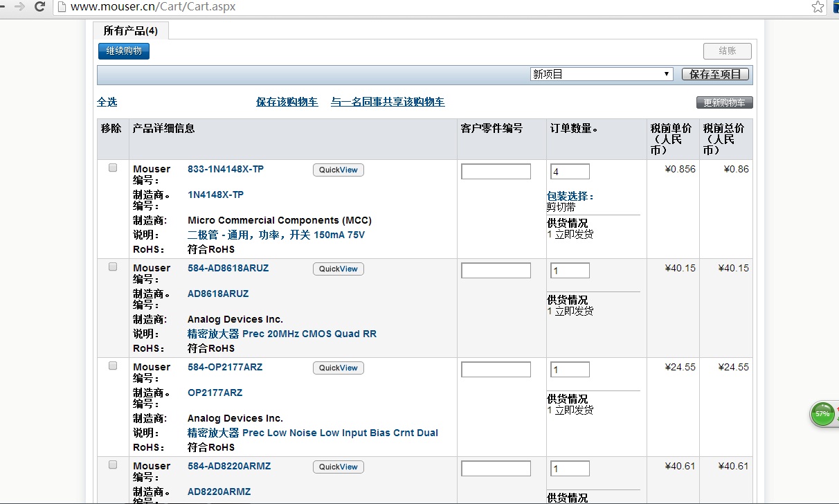839x504 pixels.
Task: Click QuickView for 584-AD8618ARUZ
Action: click(x=339, y=269)
